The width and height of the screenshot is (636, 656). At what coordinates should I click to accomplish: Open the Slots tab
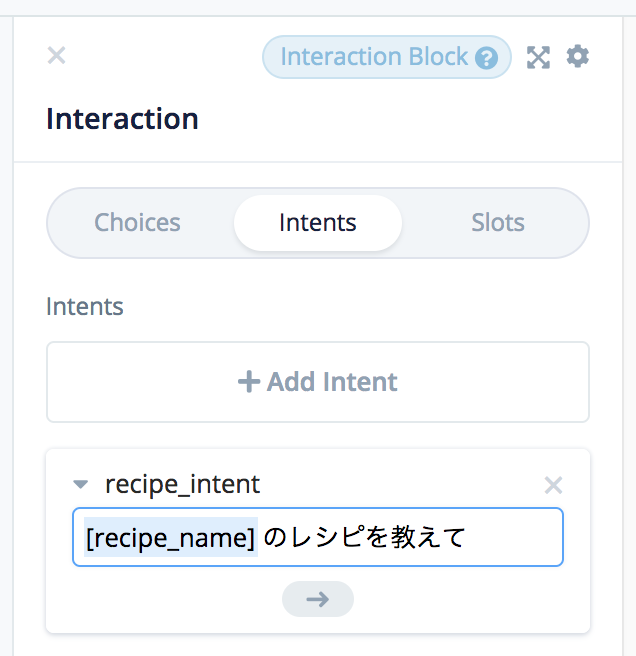click(497, 223)
